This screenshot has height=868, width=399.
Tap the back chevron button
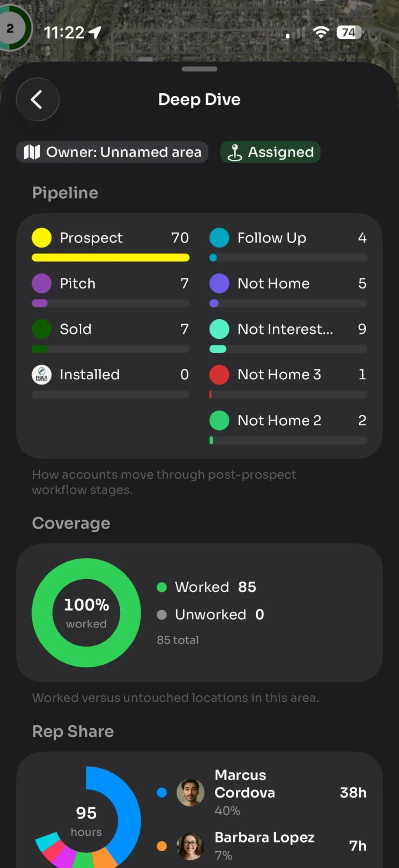click(x=37, y=99)
